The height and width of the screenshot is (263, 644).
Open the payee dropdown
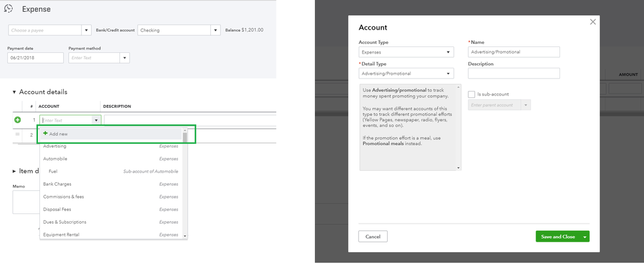coord(86,30)
